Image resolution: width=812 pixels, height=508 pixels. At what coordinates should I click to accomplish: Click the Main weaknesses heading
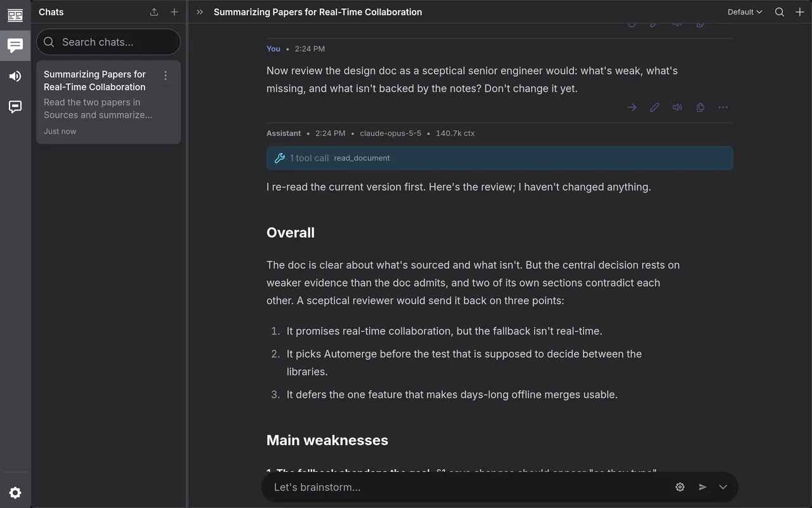[x=327, y=440]
